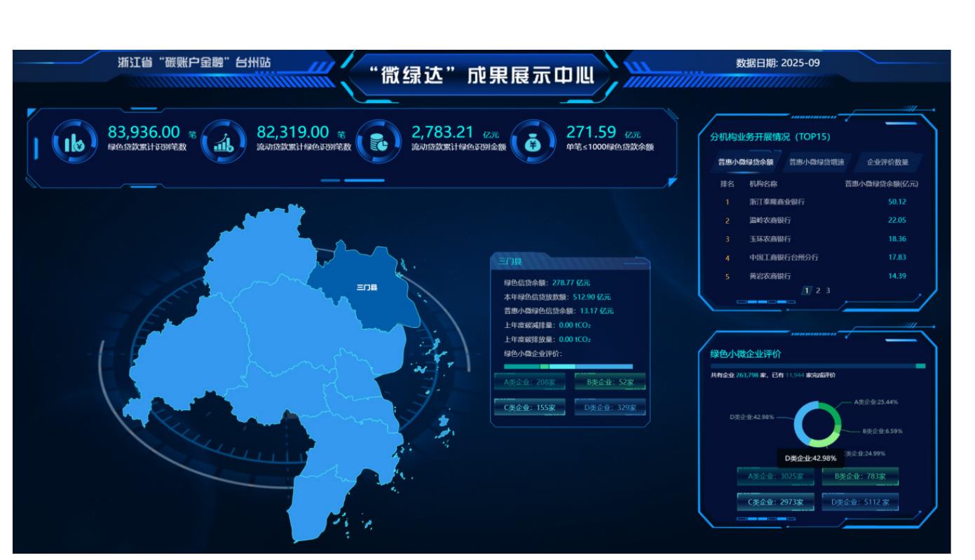Go to page 1 of the ranking

tap(807, 290)
